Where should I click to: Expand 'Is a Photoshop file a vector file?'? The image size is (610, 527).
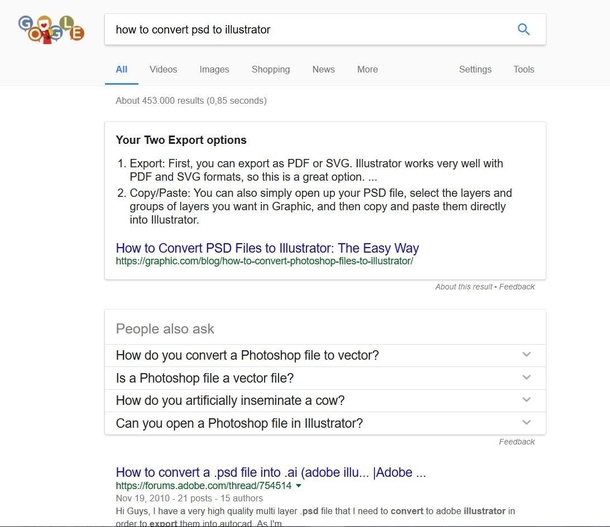[x=325, y=378]
